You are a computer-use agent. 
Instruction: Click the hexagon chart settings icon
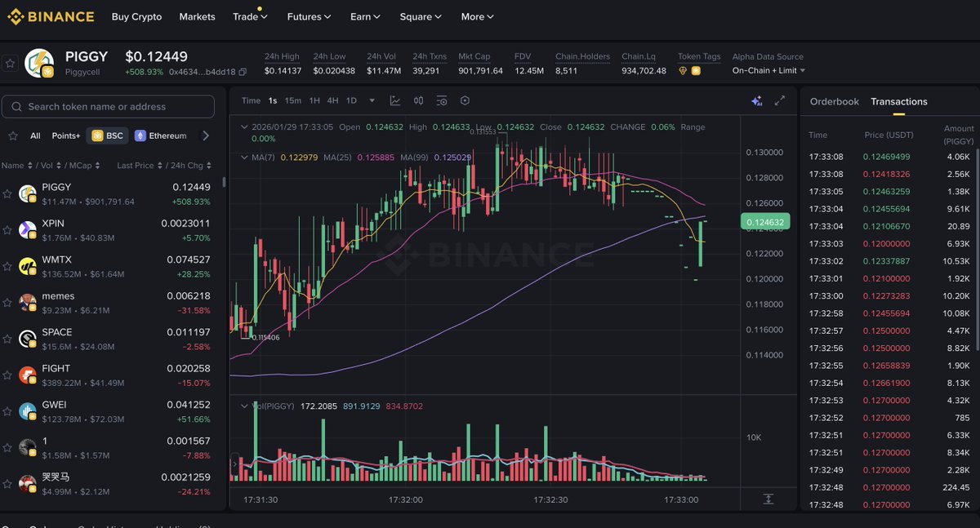[465, 100]
